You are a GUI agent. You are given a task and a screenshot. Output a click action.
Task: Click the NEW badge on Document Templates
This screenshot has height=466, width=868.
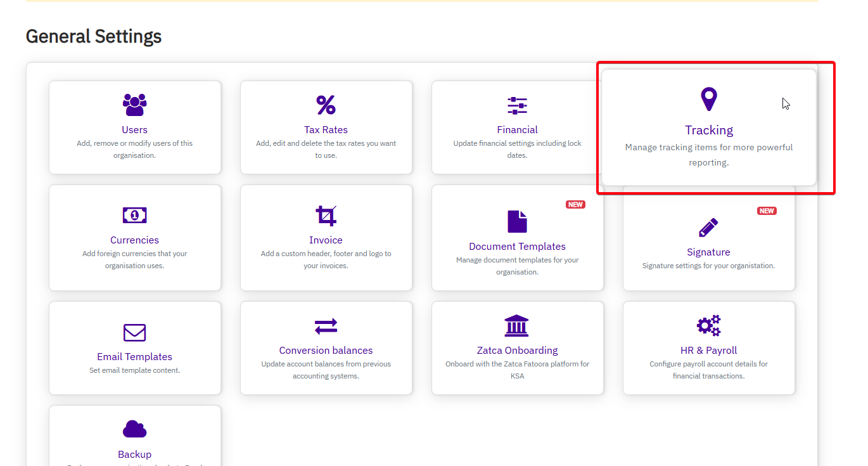pos(575,205)
